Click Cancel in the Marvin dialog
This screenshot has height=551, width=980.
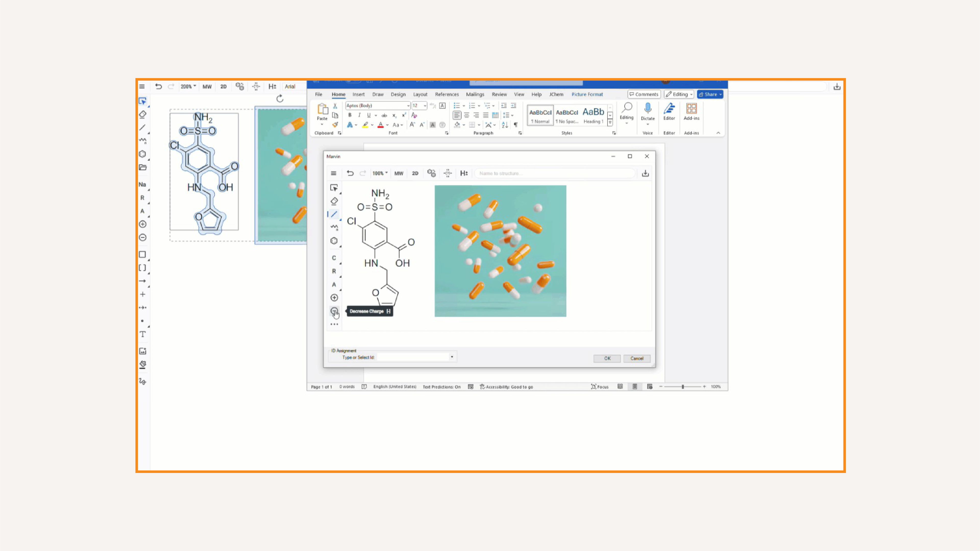[637, 358]
